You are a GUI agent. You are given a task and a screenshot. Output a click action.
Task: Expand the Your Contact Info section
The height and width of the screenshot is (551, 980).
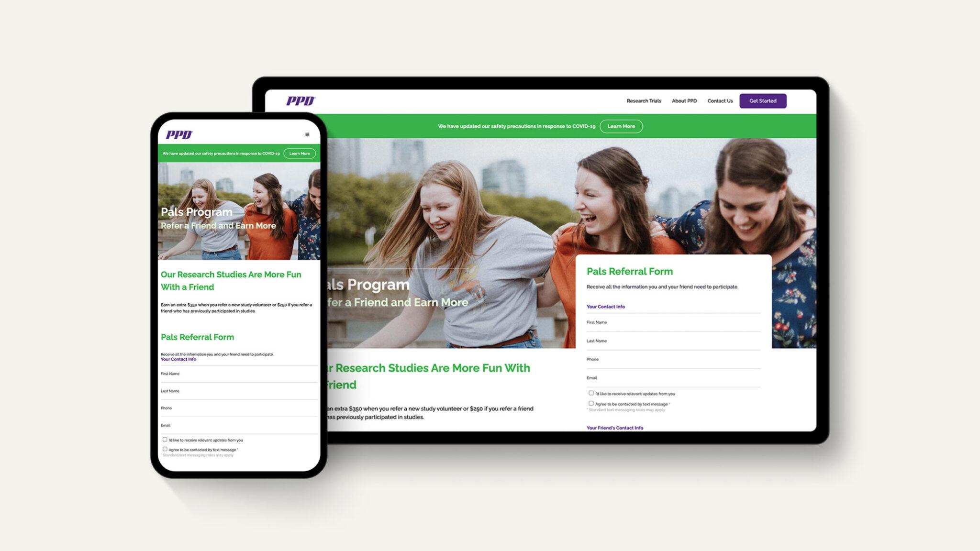pos(606,306)
